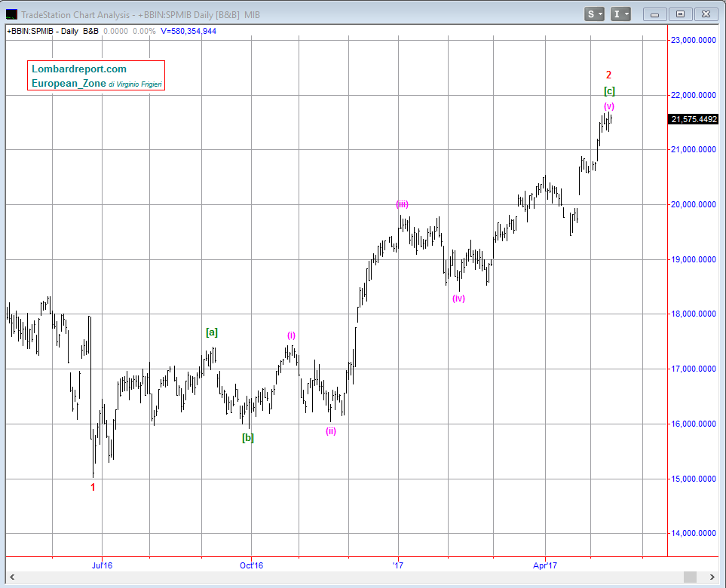Minimize the chart analysis window
Screen dimensions: 726x588
pyautogui.click(x=654, y=14)
